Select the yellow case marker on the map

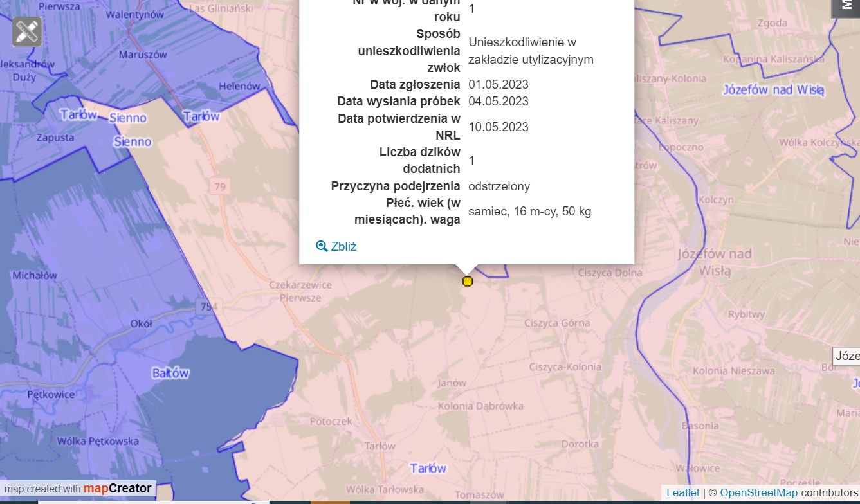tap(468, 281)
